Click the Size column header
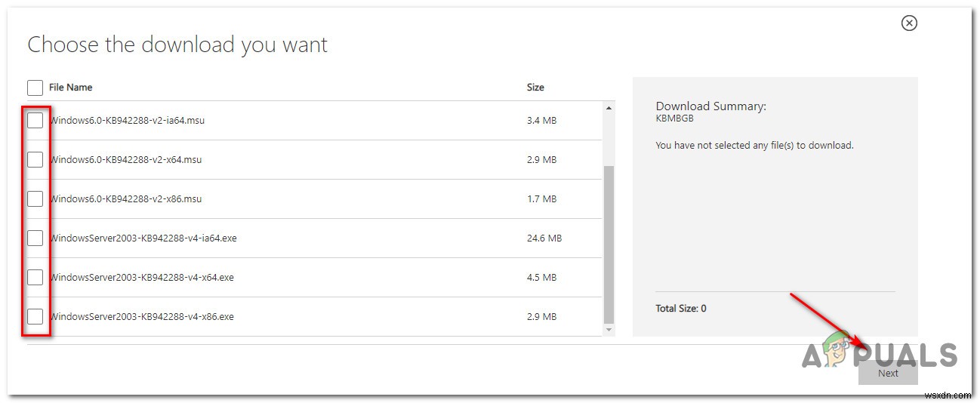 535,88
